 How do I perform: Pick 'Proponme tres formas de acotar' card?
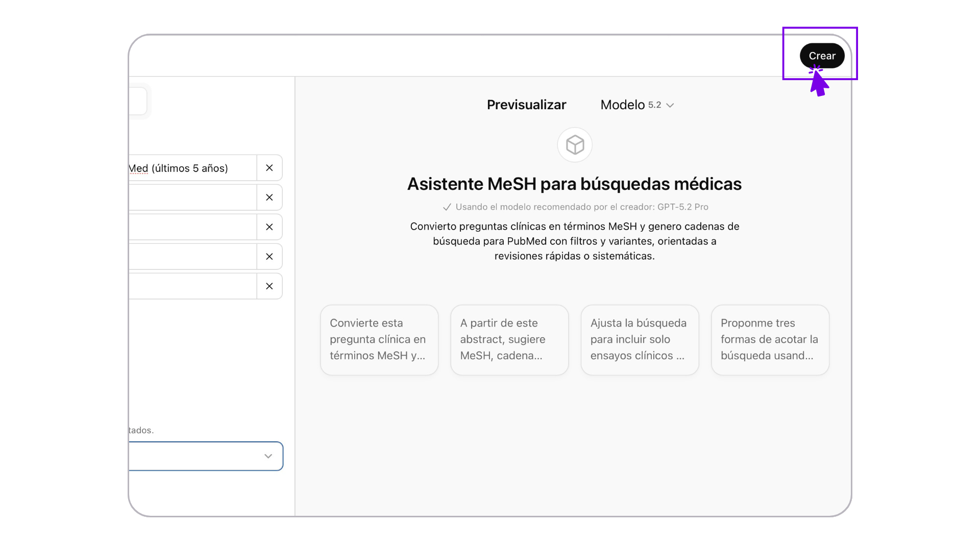click(x=770, y=340)
